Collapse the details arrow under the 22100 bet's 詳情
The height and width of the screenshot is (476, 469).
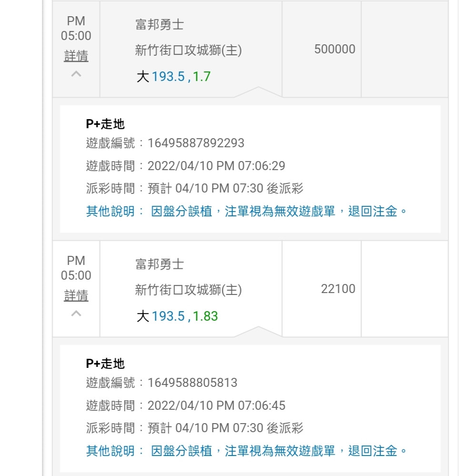point(76,314)
